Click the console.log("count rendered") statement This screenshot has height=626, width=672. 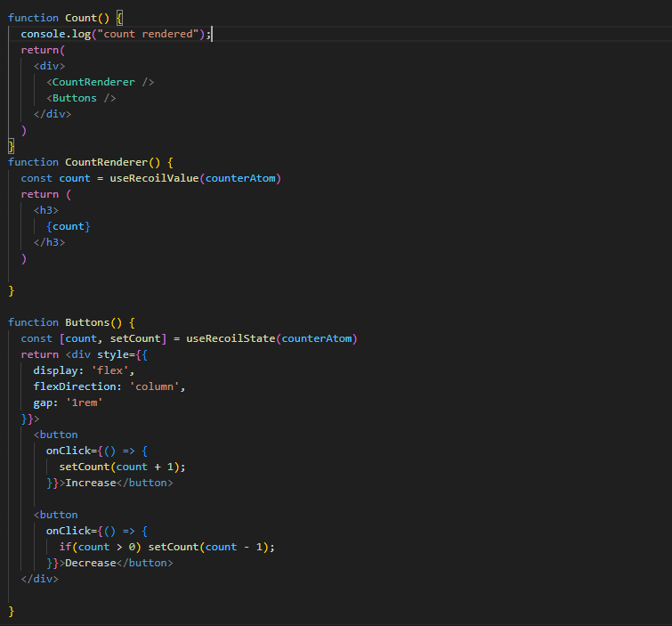tap(116, 34)
